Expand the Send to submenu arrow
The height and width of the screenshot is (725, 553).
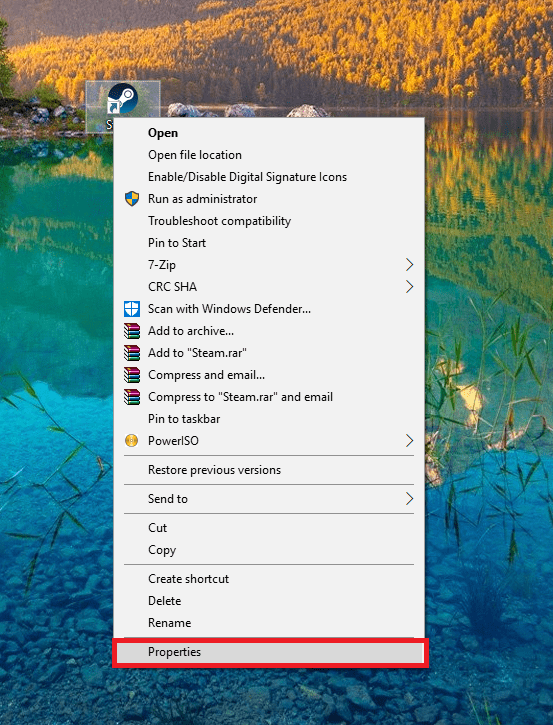(x=409, y=499)
